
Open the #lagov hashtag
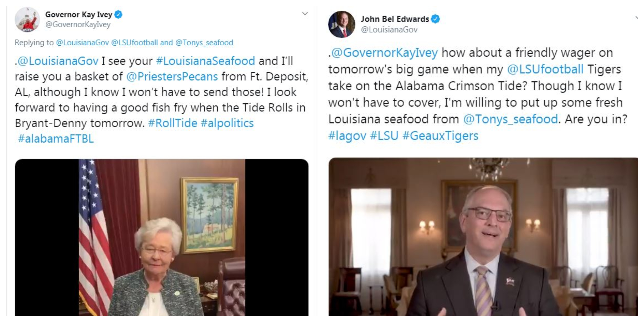[x=347, y=136]
